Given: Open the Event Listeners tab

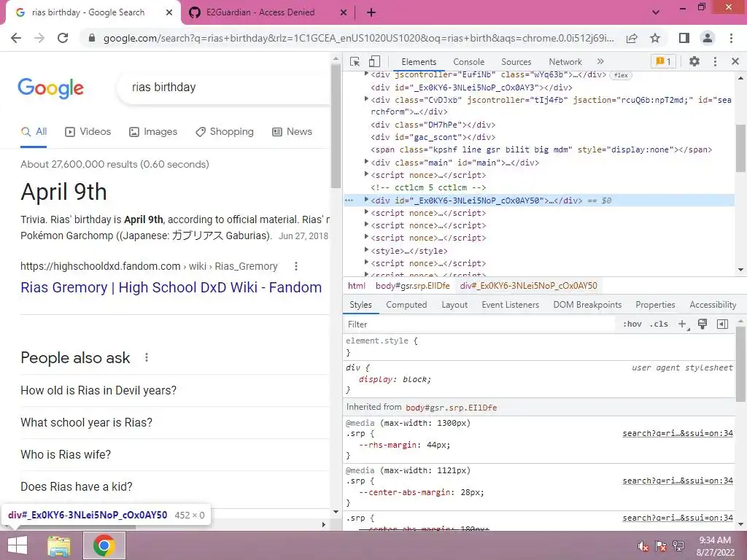Looking at the screenshot, I should coord(510,305).
